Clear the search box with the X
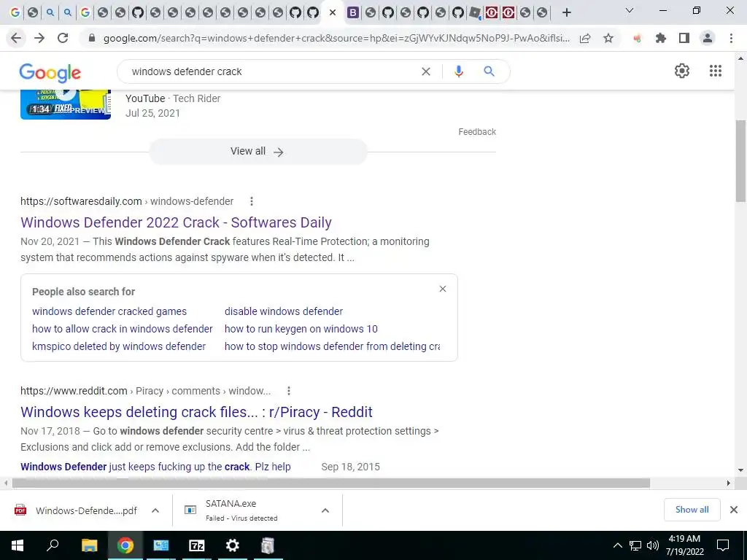Screen dimensions: 747x560 coord(426,71)
